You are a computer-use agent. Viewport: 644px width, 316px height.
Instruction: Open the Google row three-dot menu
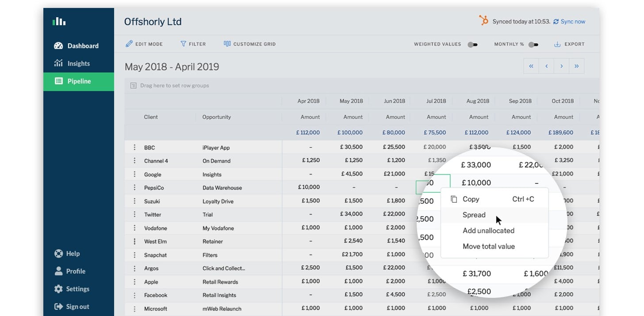(134, 174)
